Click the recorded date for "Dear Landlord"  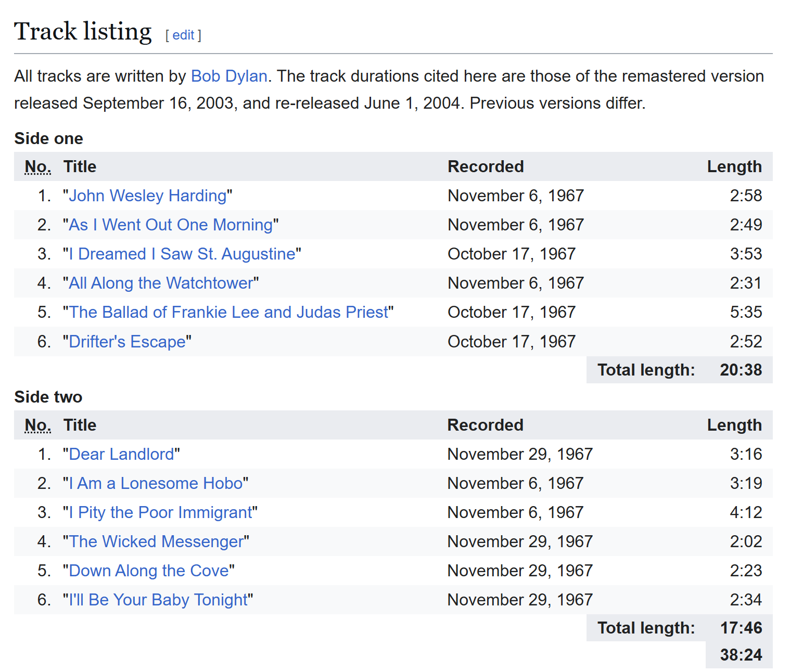[520, 454]
